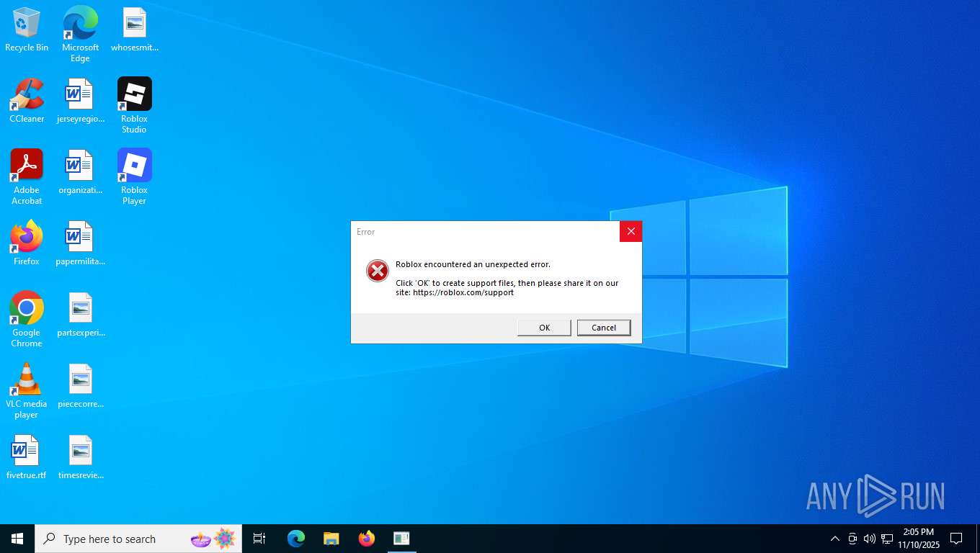The image size is (980, 553).
Task: Open the Windows Start menu
Action: click(17, 539)
